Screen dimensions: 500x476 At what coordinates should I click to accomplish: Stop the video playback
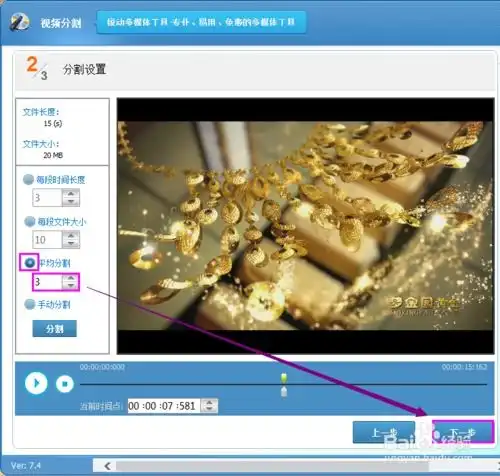tap(65, 384)
